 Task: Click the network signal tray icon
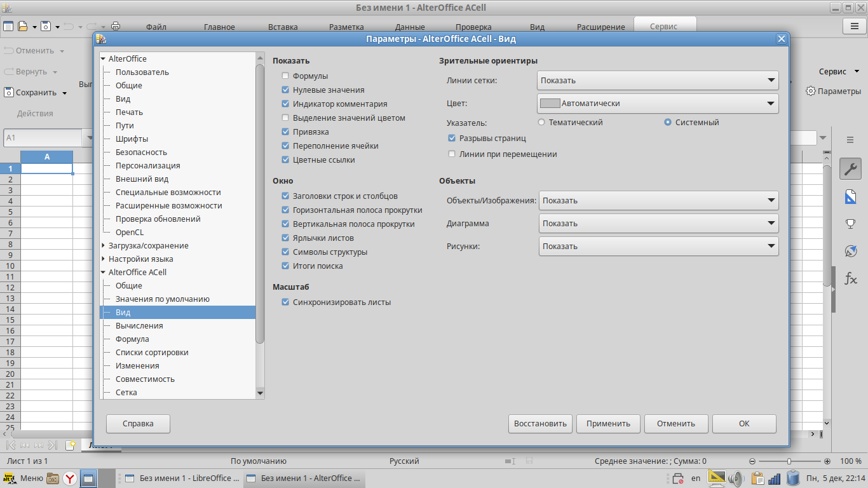tap(775, 478)
